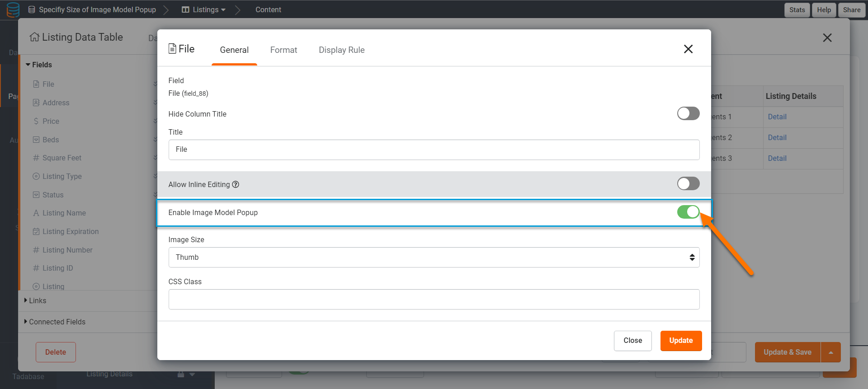This screenshot has width=868, height=389.
Task: Click the Address field icon in Fields list
Action: point(36,103)
